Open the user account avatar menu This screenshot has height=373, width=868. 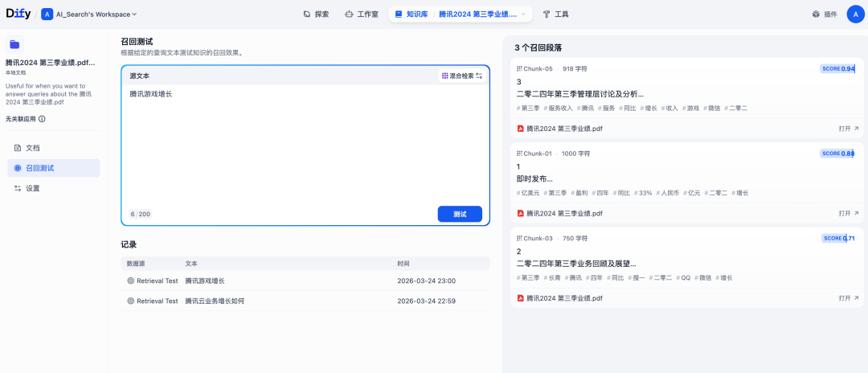(855, 14)
